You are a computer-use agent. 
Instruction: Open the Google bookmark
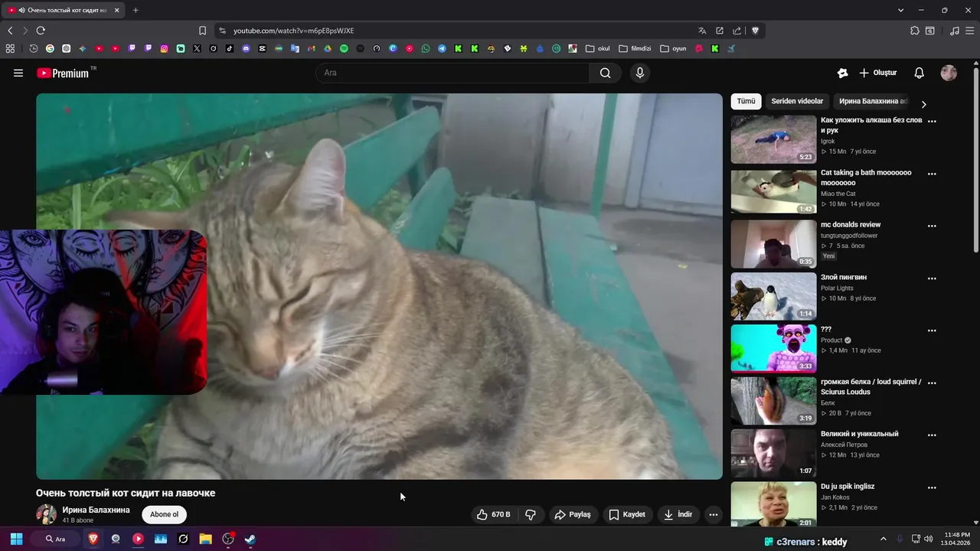[50, 48]
